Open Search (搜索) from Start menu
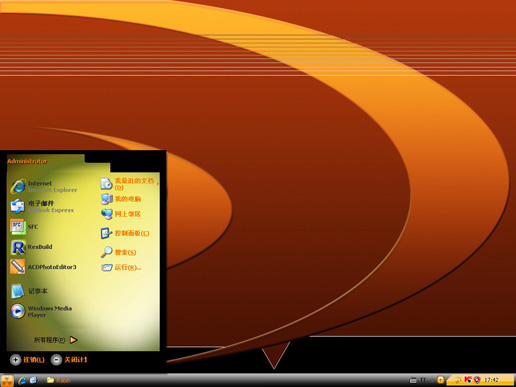The height and width of the screenshot is (387, 516). [119, 252]
